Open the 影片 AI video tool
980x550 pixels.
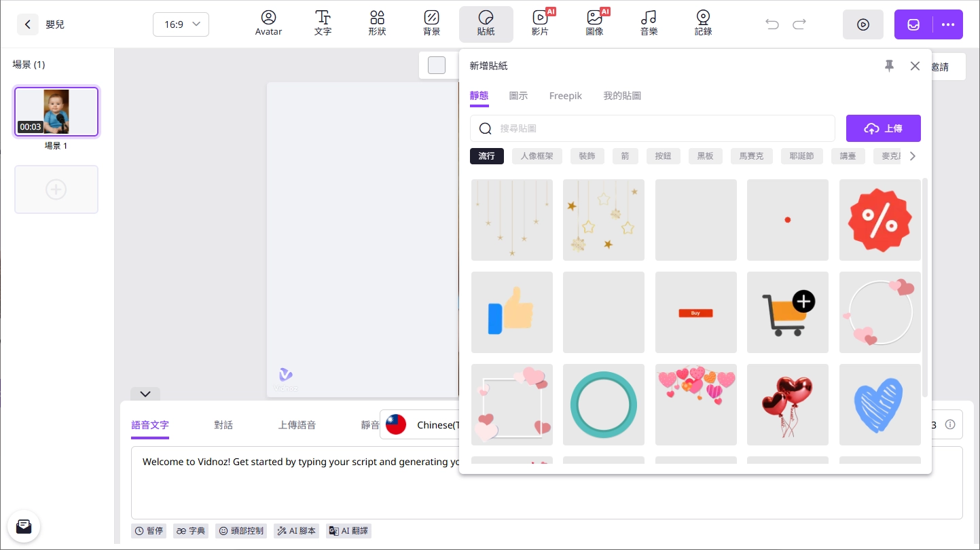(x=541, y=23)
